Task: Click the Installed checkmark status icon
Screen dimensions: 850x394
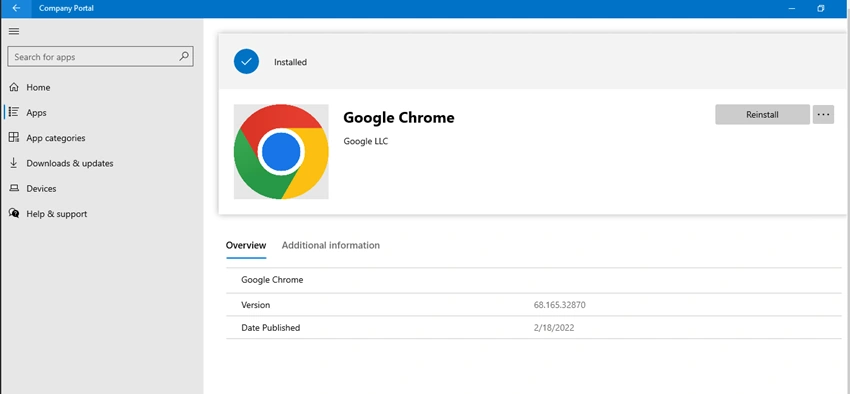Action: 246,62
